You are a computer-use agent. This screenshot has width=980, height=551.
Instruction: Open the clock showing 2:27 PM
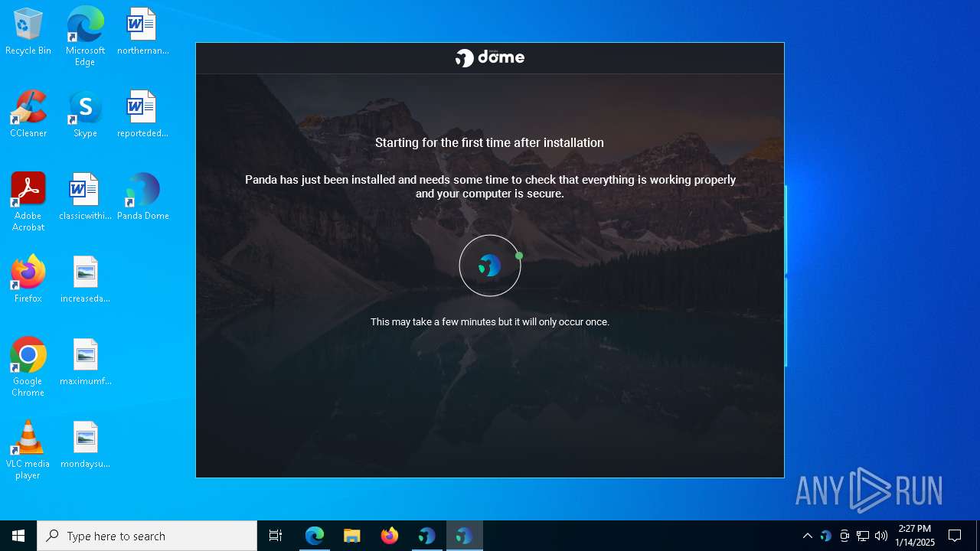pyautogui.click(x=915, y=536)
